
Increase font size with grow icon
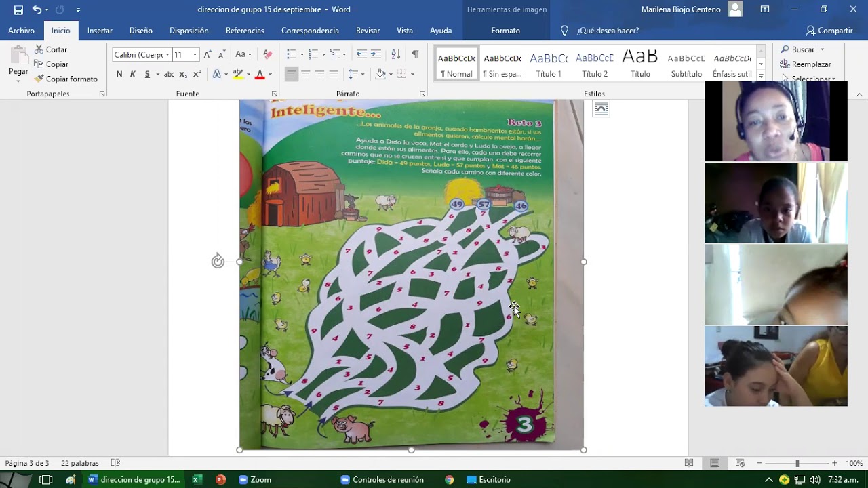click(208, 54)
